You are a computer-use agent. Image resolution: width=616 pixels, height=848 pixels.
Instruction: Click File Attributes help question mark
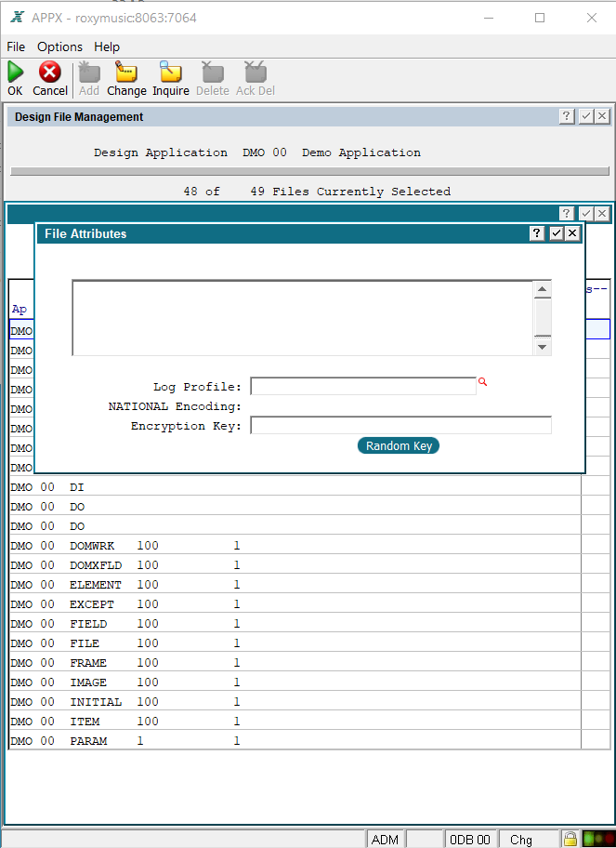(537, 233)
